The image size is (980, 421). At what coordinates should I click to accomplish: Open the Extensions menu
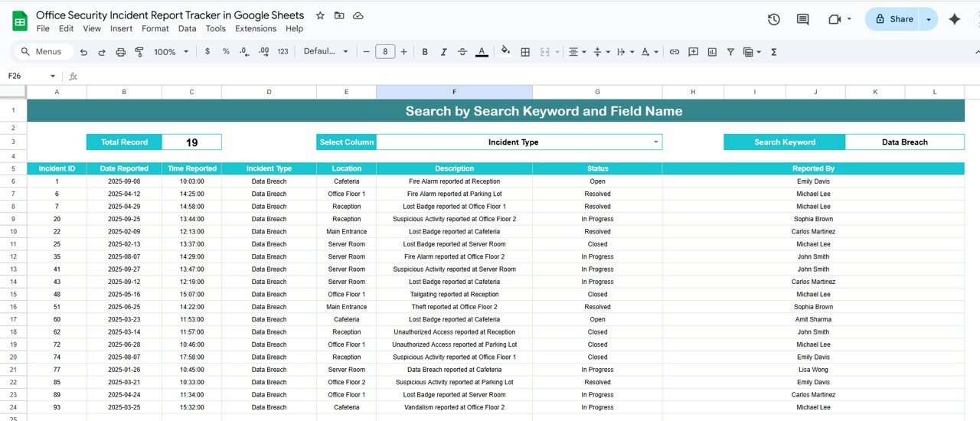pos(256,28)
